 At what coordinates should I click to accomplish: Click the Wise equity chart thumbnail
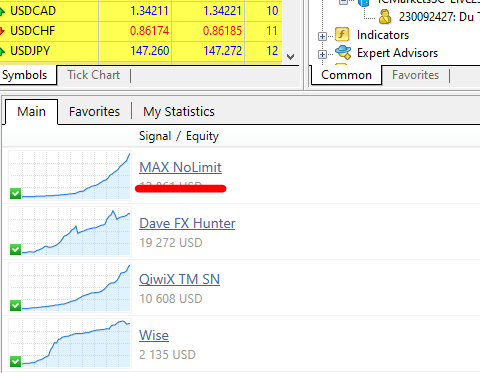point(70,343)
